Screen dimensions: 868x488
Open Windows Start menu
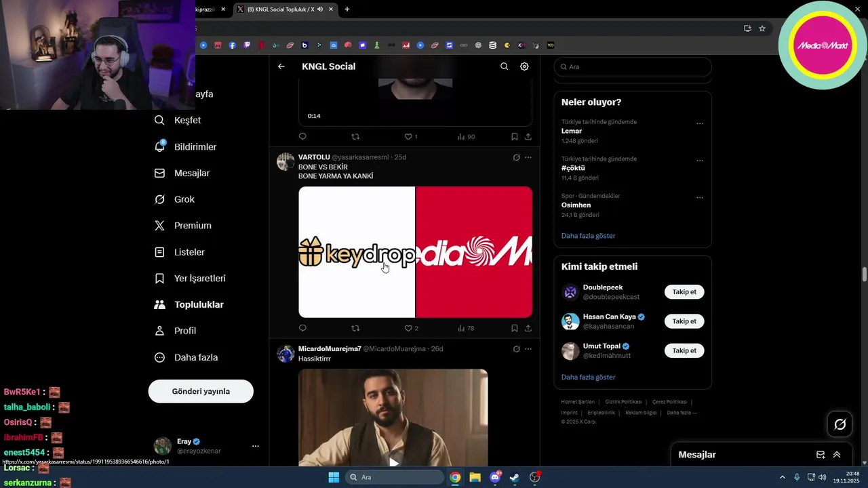click(334, 477)
